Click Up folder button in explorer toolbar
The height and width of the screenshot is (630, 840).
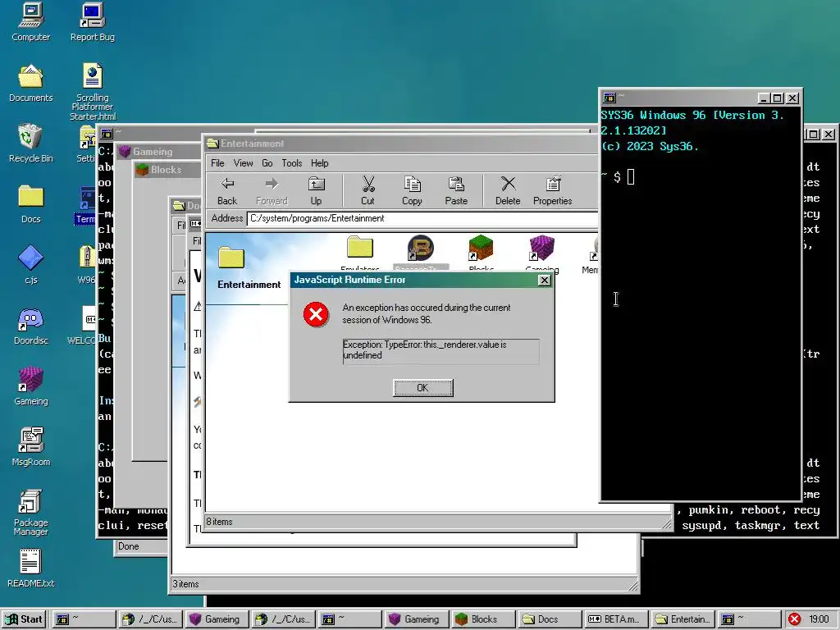(316, 191)
